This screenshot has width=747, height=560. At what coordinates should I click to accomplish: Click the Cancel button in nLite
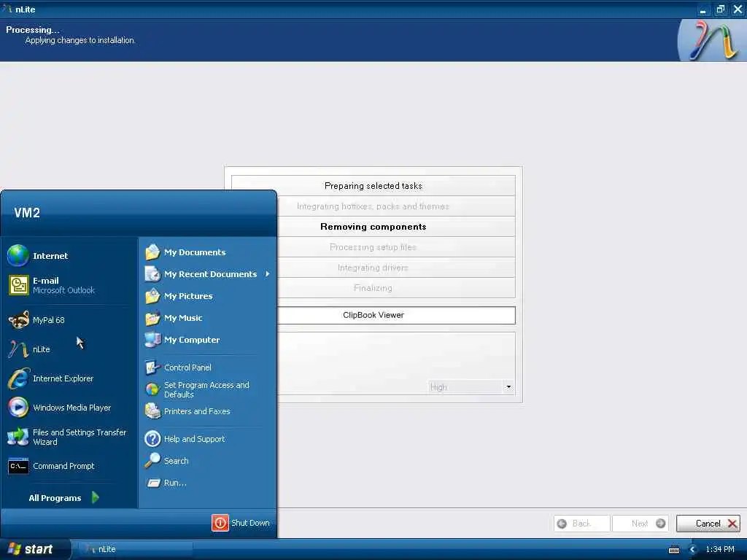click(708, 524)
